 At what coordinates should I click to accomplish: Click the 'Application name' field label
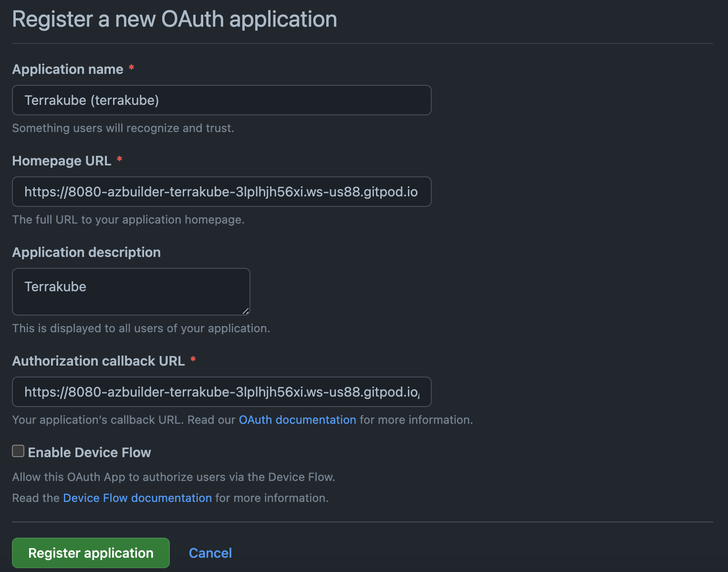68,70
